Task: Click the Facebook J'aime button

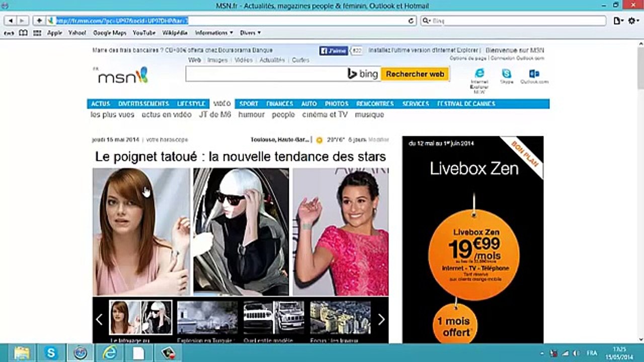Action: pyautogui.click(x=334, y=51)
